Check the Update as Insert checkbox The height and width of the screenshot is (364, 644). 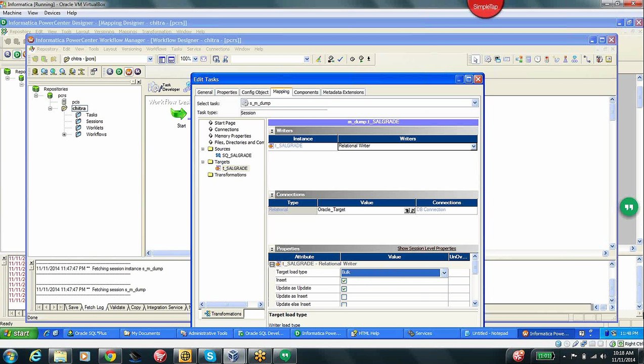point(344,297)
